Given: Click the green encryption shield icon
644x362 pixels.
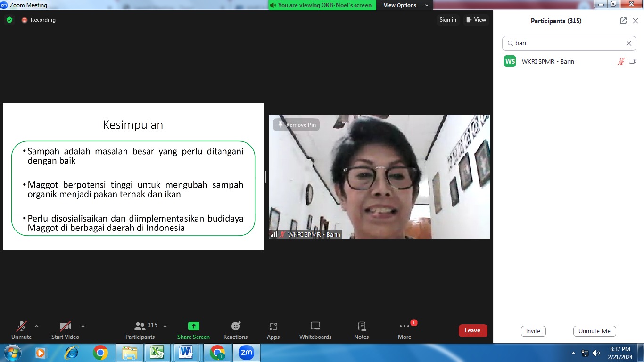Looking at the screenshot, I should (x=9, y=20).
